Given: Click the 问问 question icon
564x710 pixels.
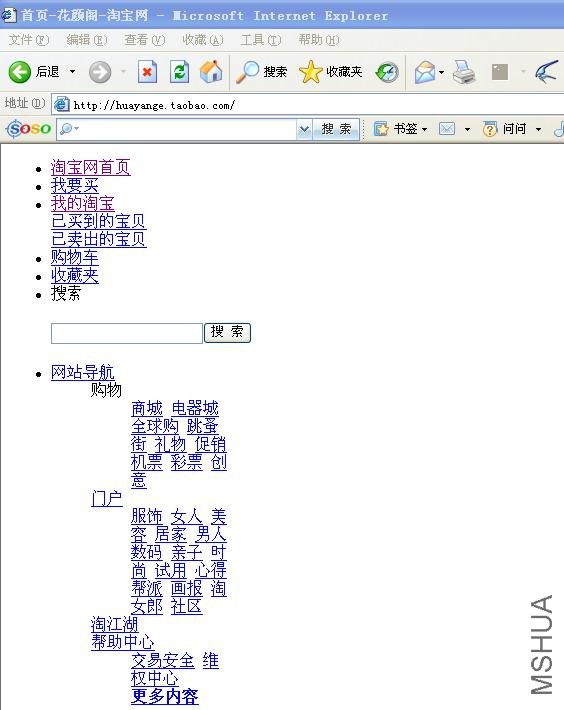Looking at the screenshot, I should point(490,129).
